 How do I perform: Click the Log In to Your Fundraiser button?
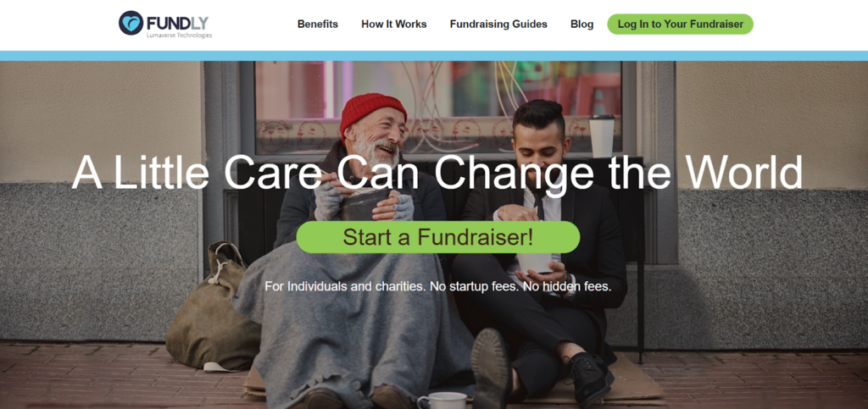pyautogui.click(x=681, y=25)
